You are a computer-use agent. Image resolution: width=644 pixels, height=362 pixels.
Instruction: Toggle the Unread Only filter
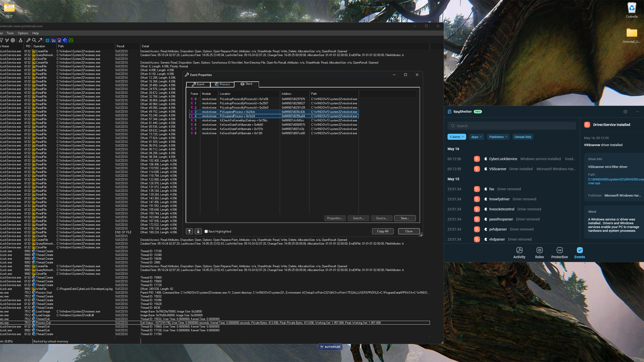click(523, 137)
